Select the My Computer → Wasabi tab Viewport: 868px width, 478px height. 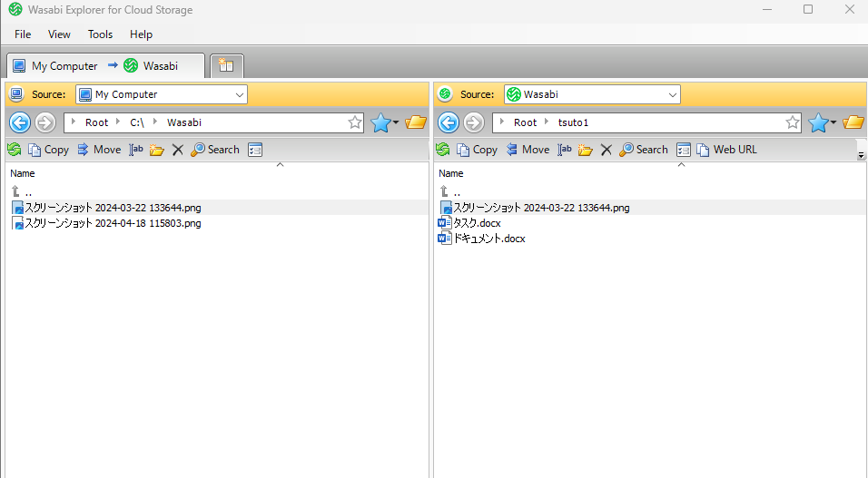[x=105, y=66]
